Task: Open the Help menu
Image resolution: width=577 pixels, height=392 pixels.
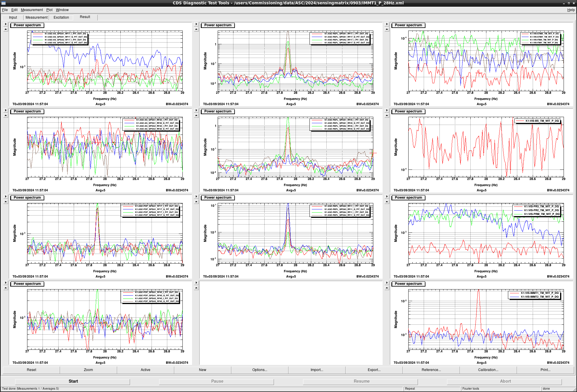Action: [x=571, y=10]
